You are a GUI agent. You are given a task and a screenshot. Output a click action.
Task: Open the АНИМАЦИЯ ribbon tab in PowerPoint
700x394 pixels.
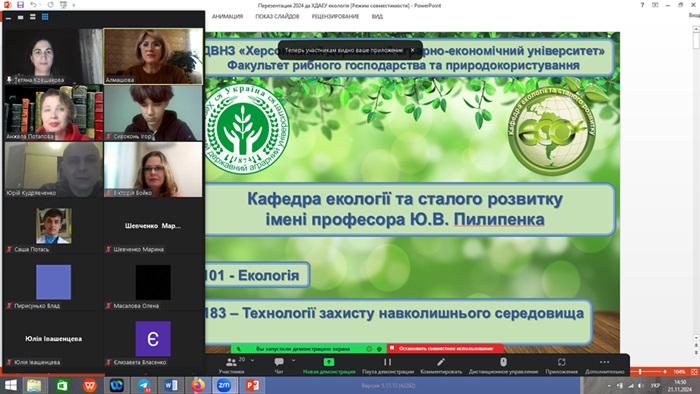click(227, 17)
